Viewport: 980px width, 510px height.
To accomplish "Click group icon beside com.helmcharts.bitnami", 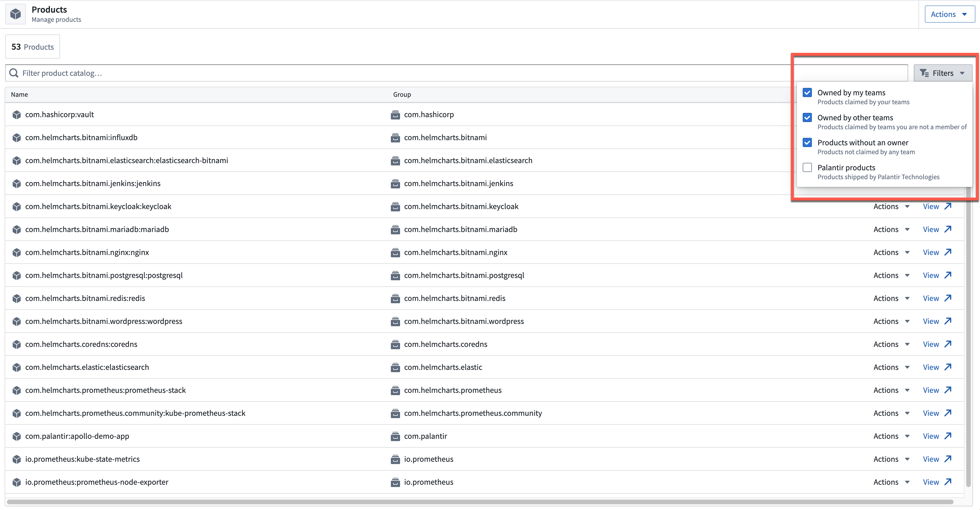I will (395, 138).
